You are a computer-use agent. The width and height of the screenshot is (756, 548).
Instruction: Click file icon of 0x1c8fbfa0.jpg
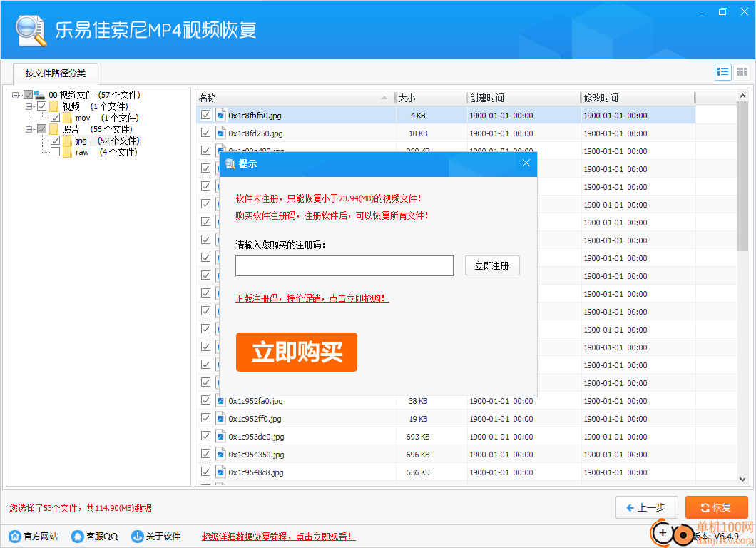click(x=220, y=116)
